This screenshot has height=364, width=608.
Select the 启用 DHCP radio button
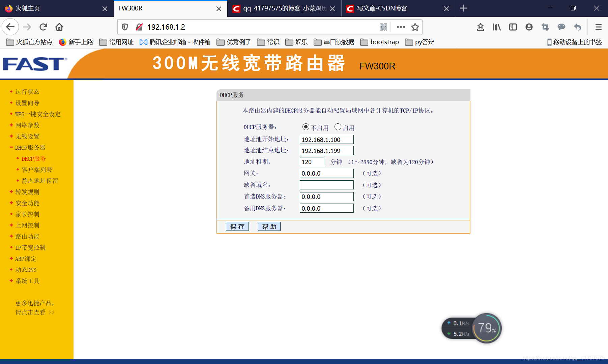pos(338,127)
